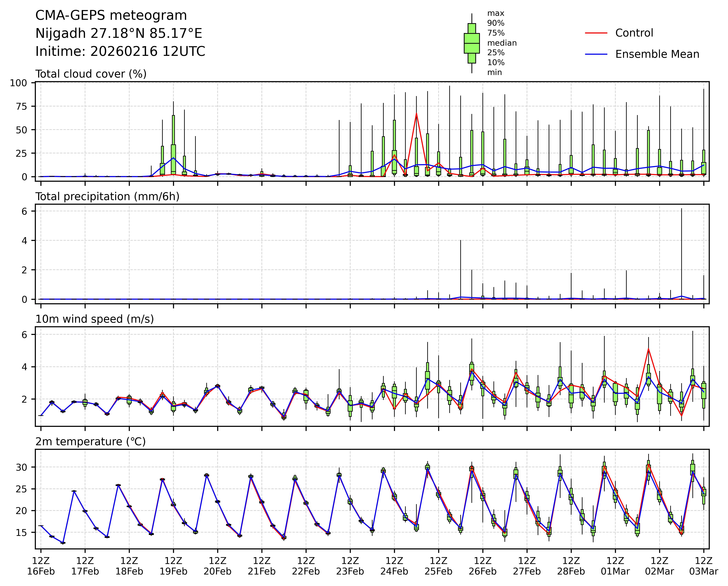Viewport: 728px width, 586px height.
Task: Click the Total cloud cover panel title
Action: click(91, 74)
